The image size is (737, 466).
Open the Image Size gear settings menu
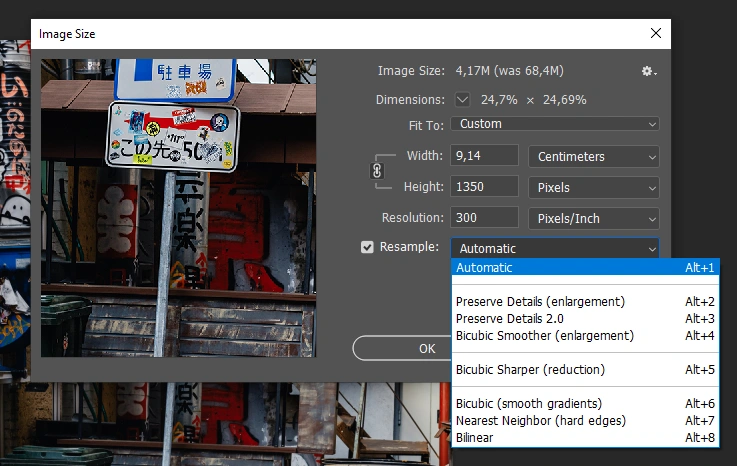tap(649, 71)
